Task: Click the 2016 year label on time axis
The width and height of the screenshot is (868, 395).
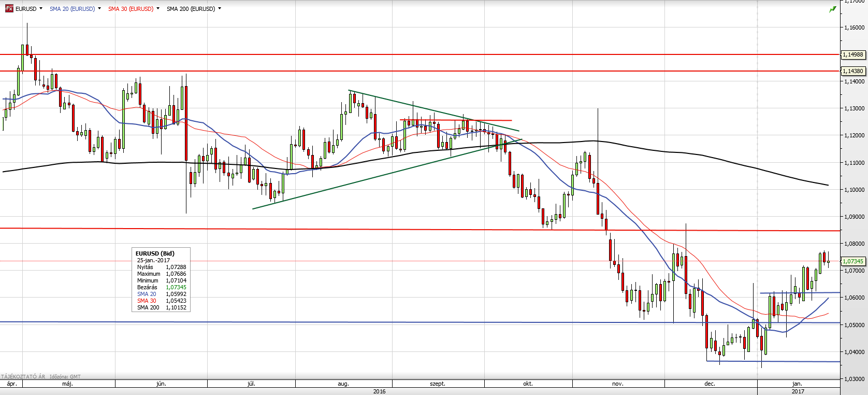Action: click(x=379, y=391)
